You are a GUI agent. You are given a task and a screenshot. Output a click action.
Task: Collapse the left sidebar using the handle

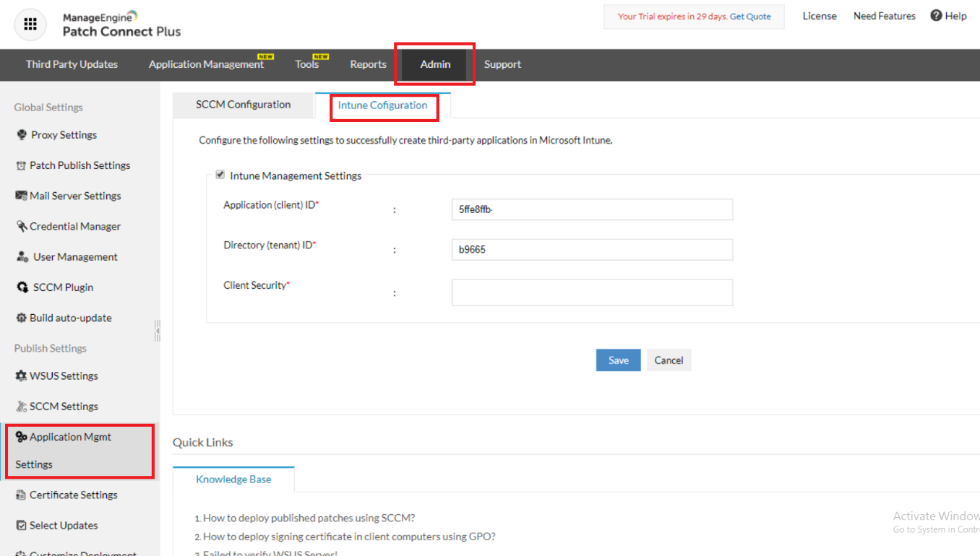[157, 330]
